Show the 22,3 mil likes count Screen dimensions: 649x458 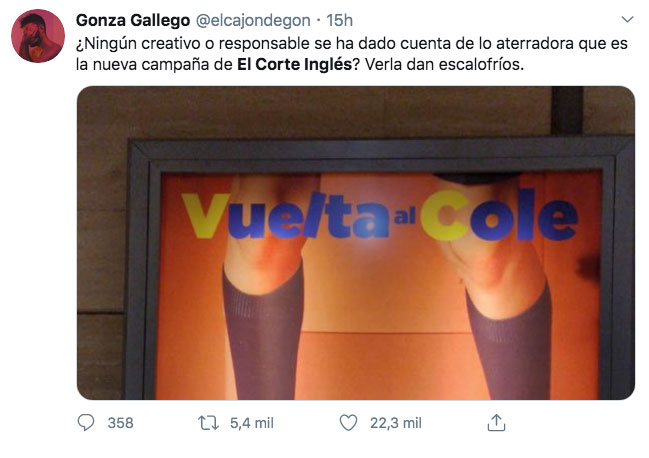click(396, 423)
